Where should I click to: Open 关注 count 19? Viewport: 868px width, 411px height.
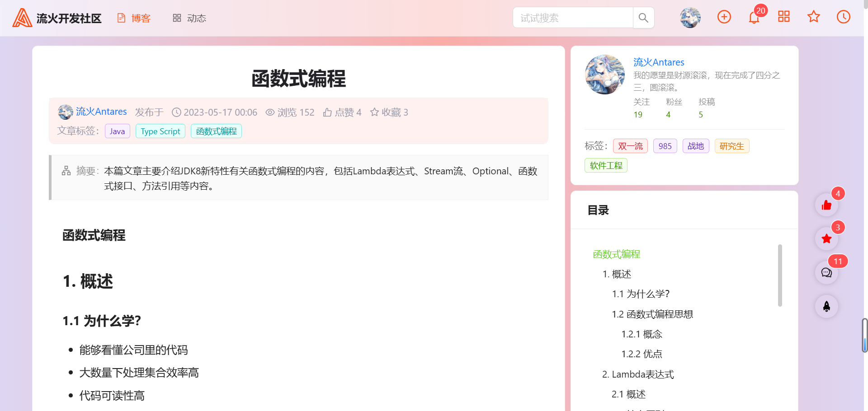click(638, 114)
